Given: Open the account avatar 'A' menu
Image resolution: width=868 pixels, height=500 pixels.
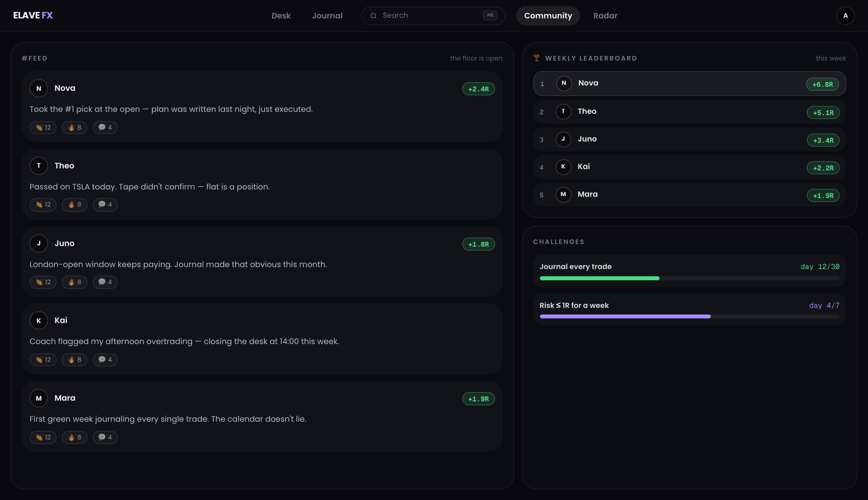Looking at the screenshot, I should [x=845, y=15].
